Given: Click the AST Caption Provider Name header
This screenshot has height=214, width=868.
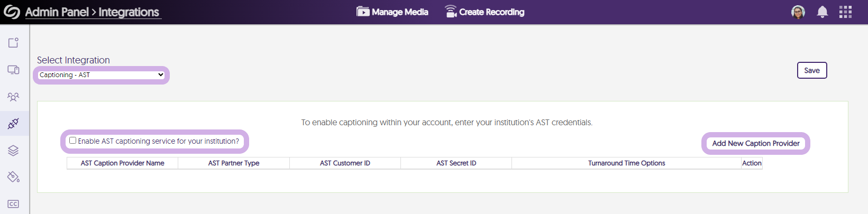Looking at the screenshot, I should coord(122,163).
